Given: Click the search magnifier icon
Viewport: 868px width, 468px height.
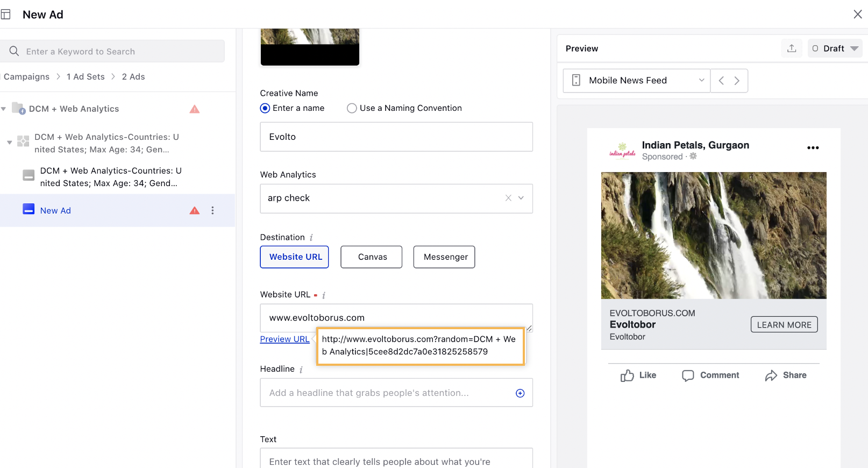Looking at the screenshot, I should tap(14, 51).
